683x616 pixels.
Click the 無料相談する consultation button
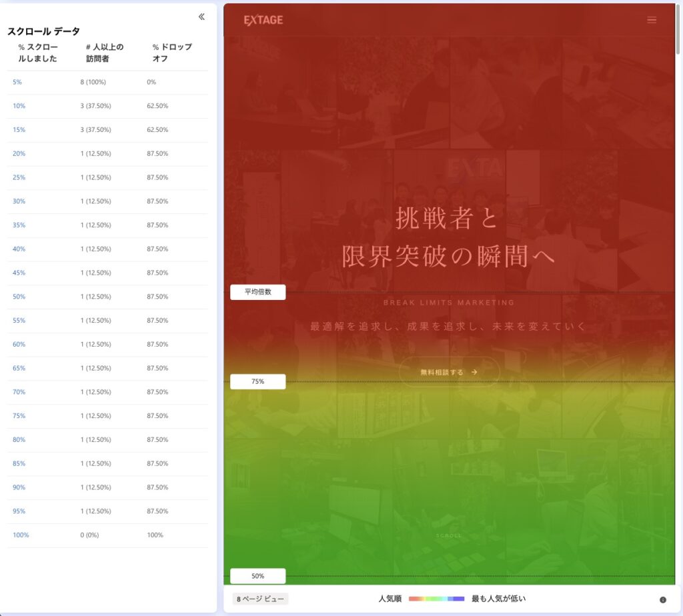[x=449, y=372]
